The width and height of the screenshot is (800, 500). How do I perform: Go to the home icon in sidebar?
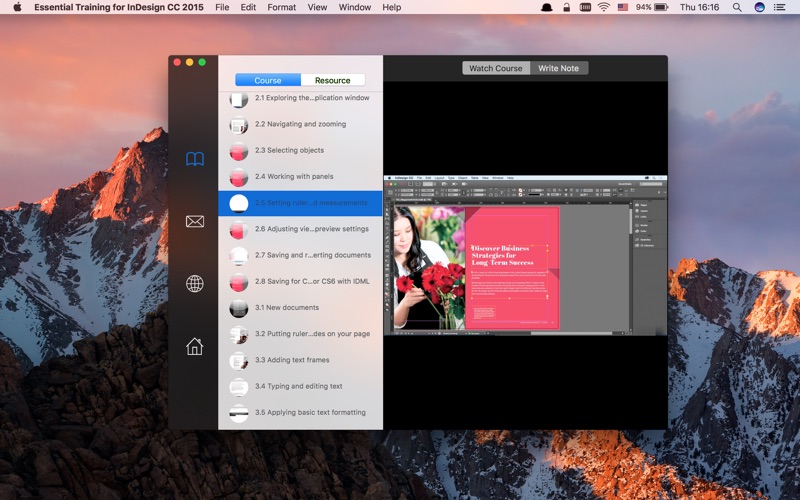pyautogui.click(x=194, y=346)
